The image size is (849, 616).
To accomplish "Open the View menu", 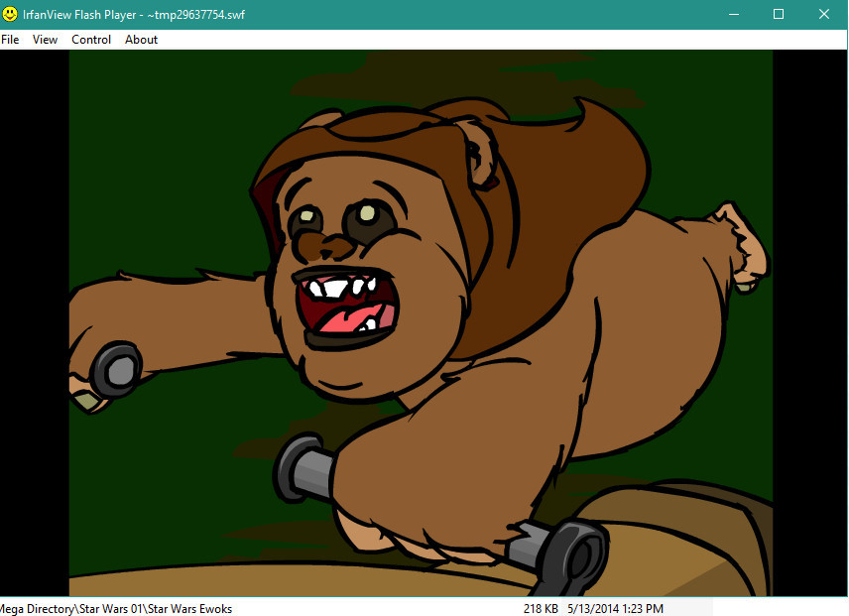I will [45, 40].
